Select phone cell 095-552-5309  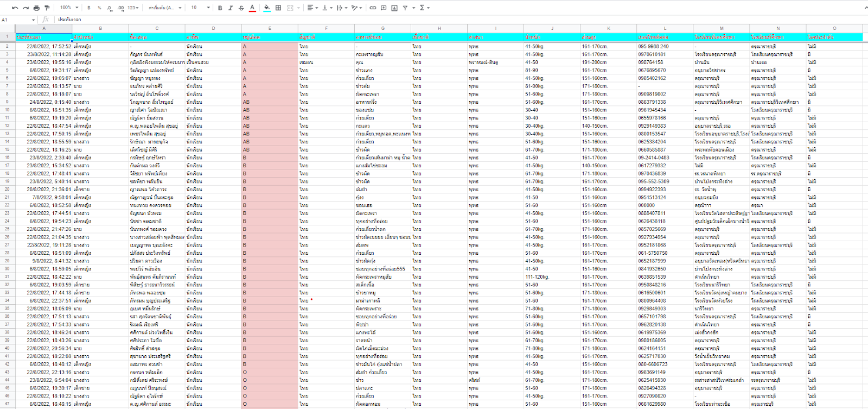(x=665, y=181)
